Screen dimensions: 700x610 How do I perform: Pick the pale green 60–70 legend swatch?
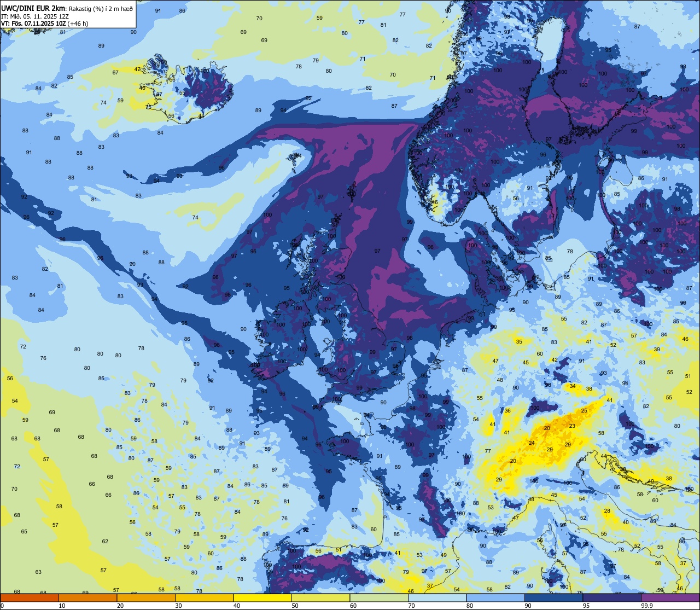pyautogui.click(x=379, y=598)
